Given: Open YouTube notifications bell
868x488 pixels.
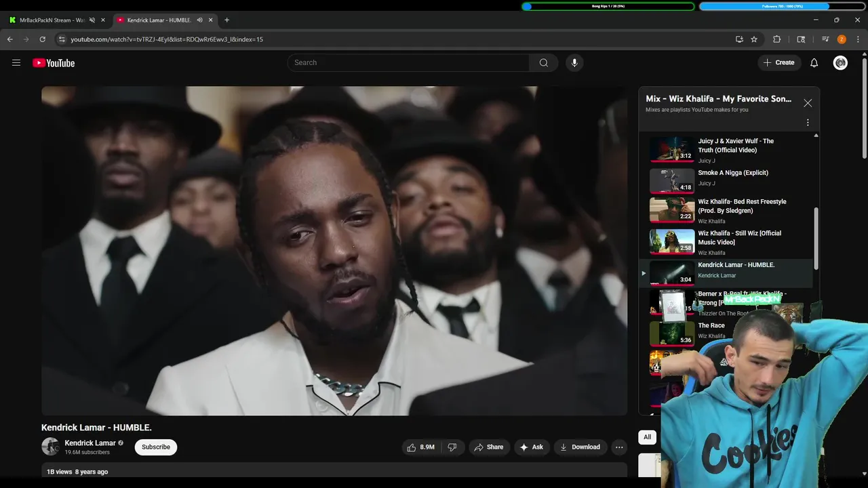Looking at the screenshot, I should pyautogui.click(x=814, y=63).
